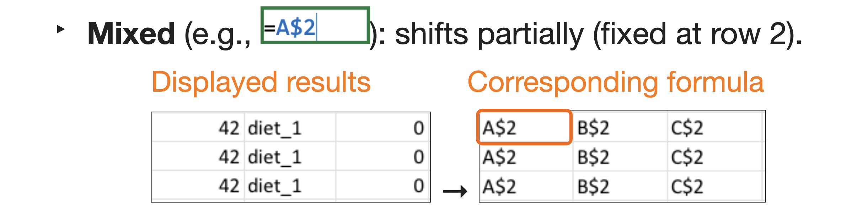
Task: Select third-row A$2 formula cell
Action: (x=525, y=186)
